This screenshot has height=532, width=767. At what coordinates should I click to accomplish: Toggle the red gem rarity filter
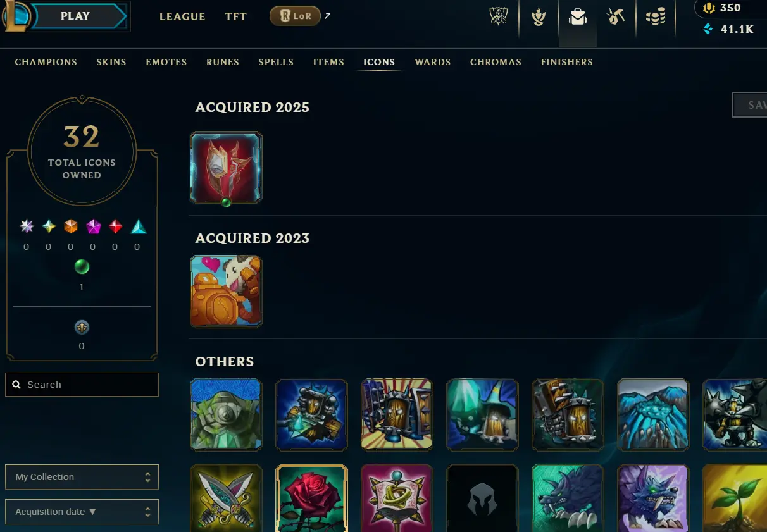pyautogui.click(x=115, y=226)
